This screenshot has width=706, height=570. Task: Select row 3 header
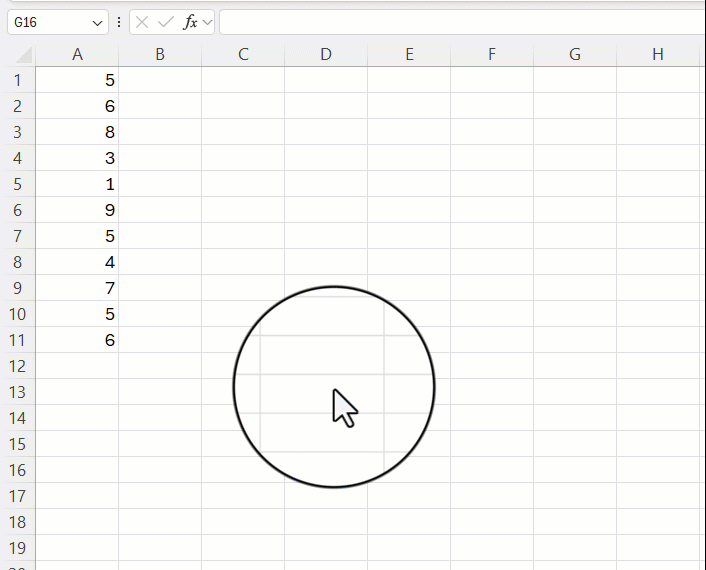(x=18, y=132)
